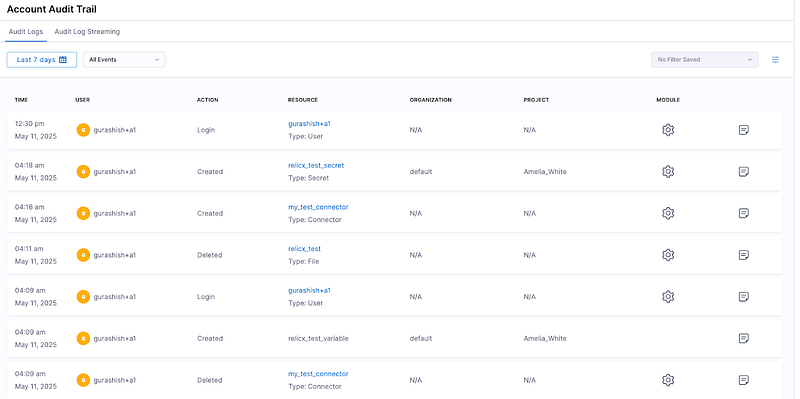
Task: Open event details icon for 04:09 am Deleted connector row
Action: (744, 380)
